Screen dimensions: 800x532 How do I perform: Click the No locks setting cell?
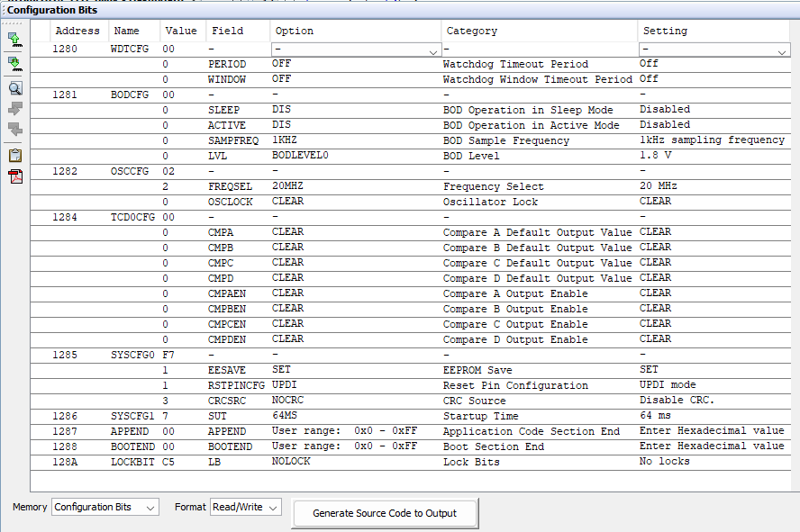(665, 461)
